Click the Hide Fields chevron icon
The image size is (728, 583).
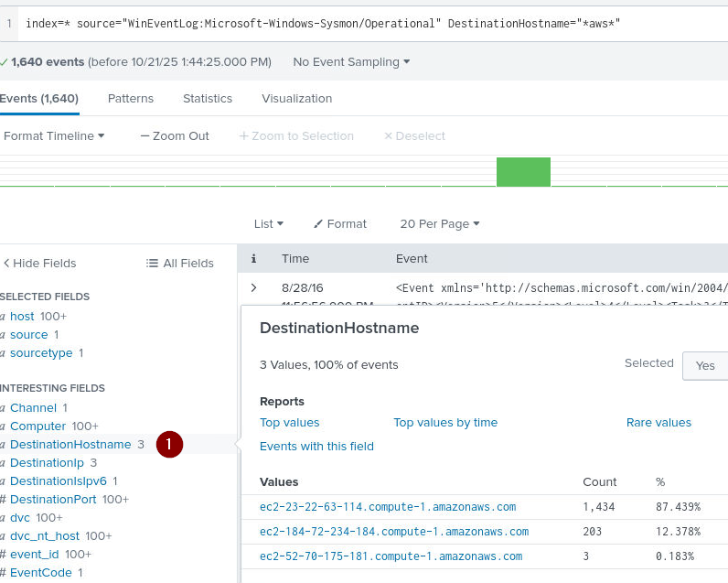click(x=6, y=263)
